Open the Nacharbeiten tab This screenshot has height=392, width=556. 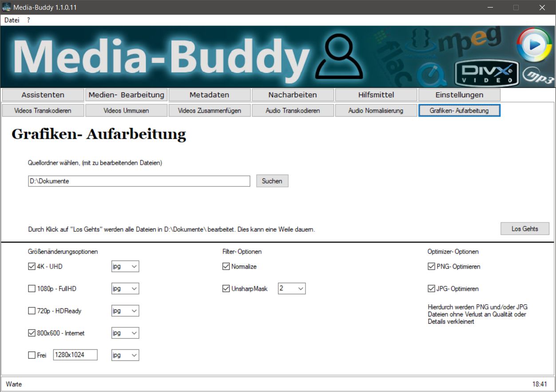(293, 95)
